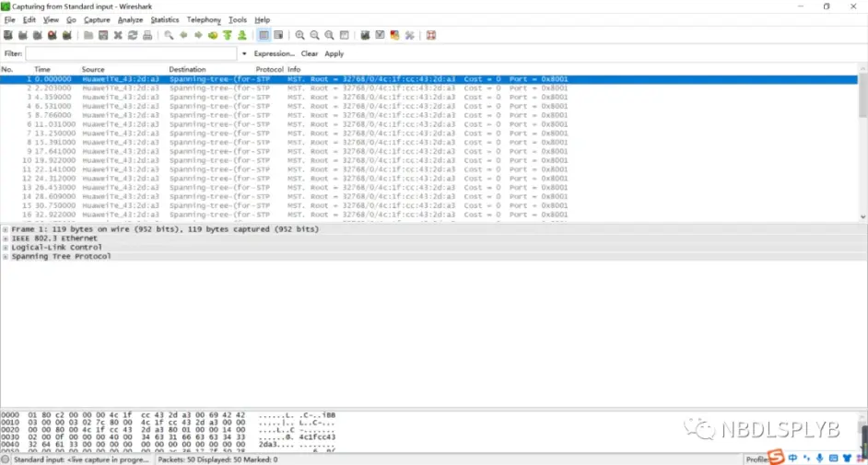Click the Expression... filter button

[274, 53]
